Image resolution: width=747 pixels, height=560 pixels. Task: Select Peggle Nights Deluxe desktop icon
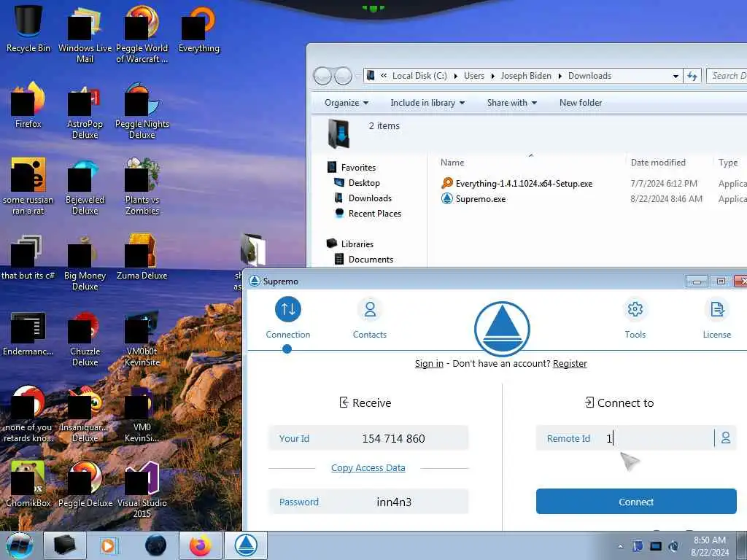pos(142,111)
